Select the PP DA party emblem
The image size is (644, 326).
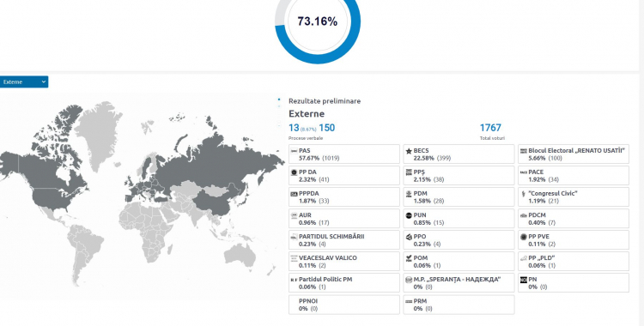(x=294, y=172)
